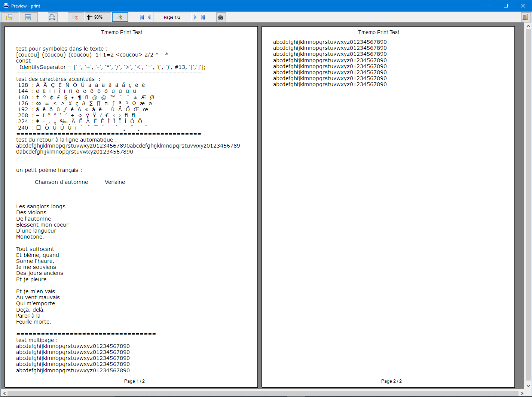The height and width of the screenshot is (397, 532).
Task: Click the 'un petit poème français :' line
Action: (x=49, y=170)
